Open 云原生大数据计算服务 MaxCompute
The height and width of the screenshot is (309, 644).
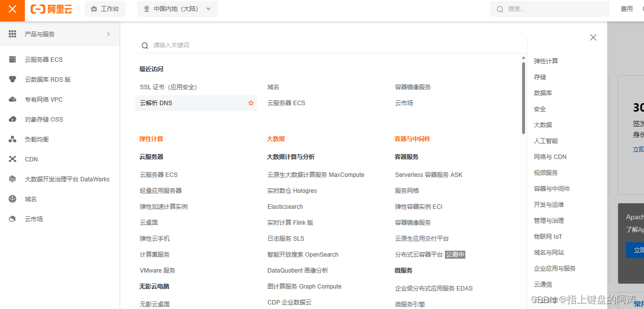coord(316,175)
